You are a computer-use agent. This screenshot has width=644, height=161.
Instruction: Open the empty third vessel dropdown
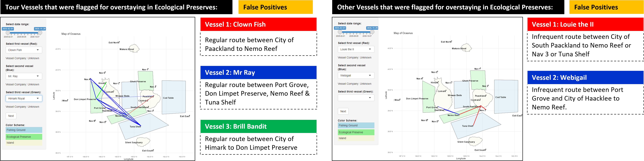click(356, 98)
